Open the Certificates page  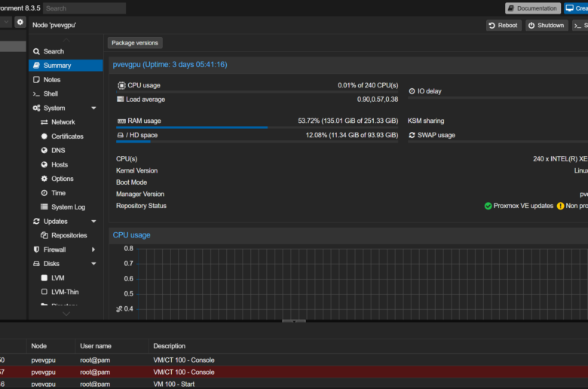[66, 136]
